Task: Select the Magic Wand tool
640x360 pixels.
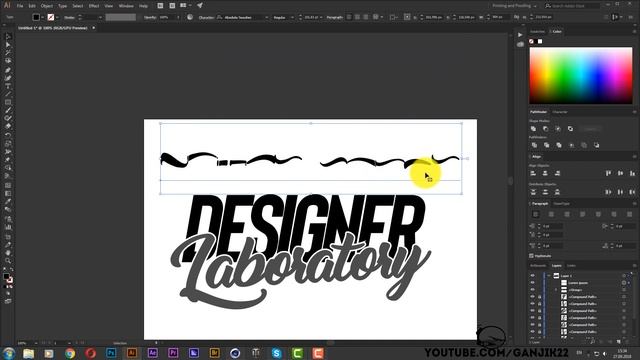Action: (x=8, y=53)
